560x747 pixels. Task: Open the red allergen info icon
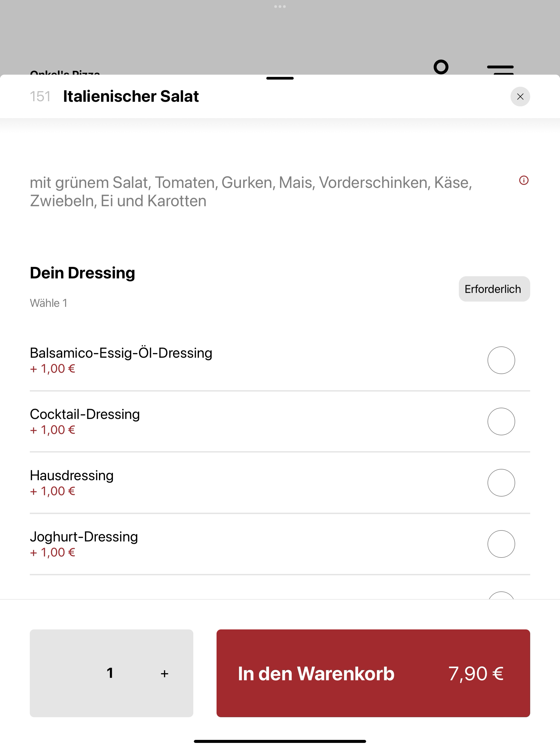pyautogui.click(x=524, y=180)
